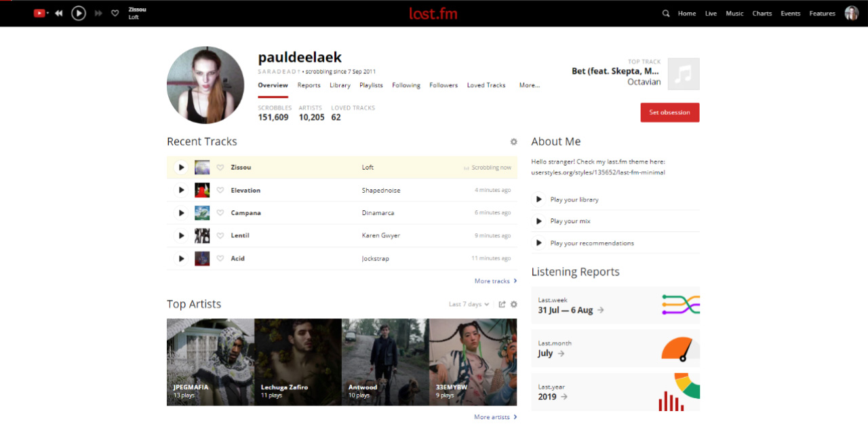Share the Top Artists chart

(x=501, y=304)
